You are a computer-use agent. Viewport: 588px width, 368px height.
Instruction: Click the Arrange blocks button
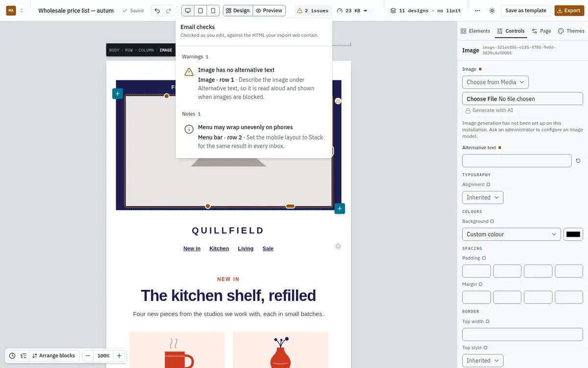pyautogui.click(x=54, y=356)
